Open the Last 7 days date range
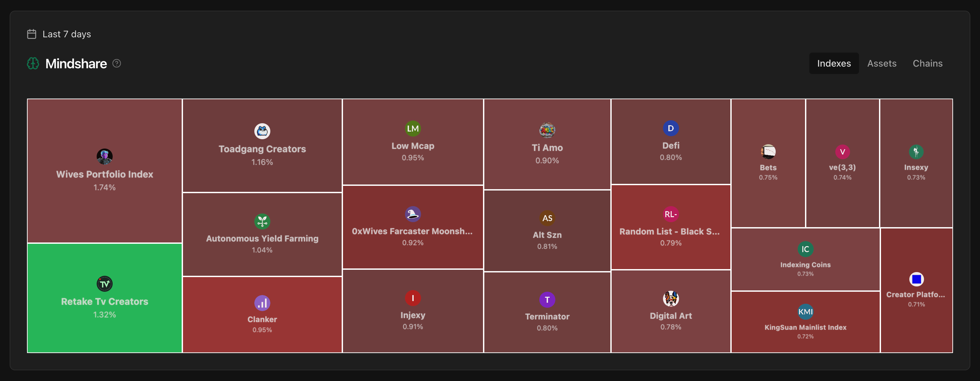Viewport: 980px width, 381px height. [67, 34]
